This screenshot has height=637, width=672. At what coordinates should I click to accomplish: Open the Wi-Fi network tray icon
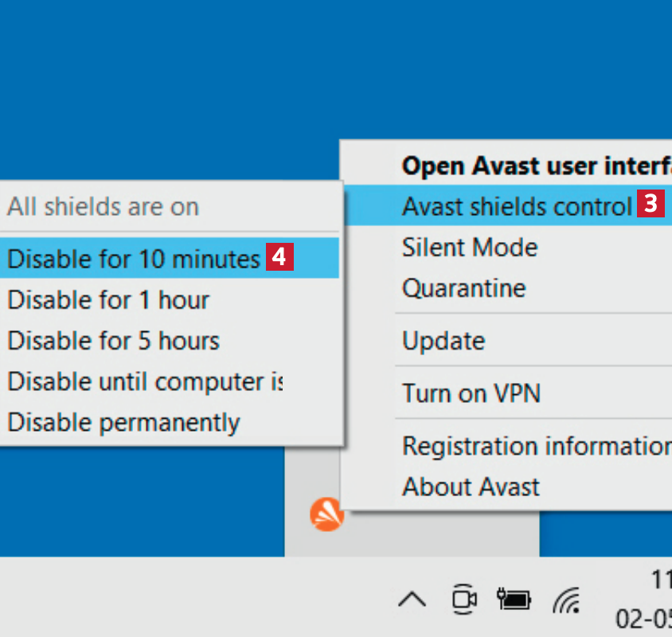(x=566, y=600)
